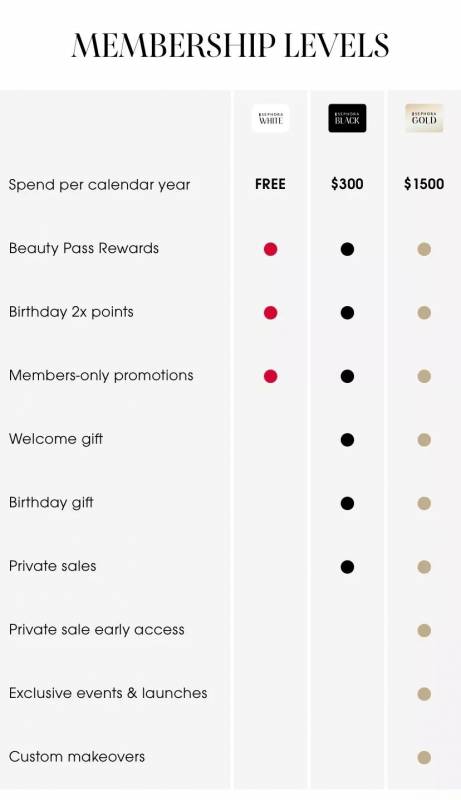Click the Sephora White card icon
The height and width of the screenshot is (800, 461).
click(x=270, y=118)
